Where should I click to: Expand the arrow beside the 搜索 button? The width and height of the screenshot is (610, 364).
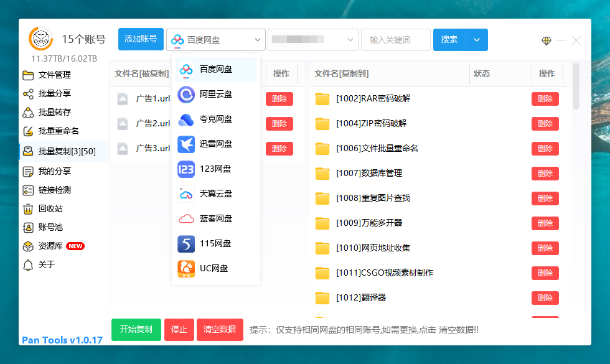tap(477, 39)
